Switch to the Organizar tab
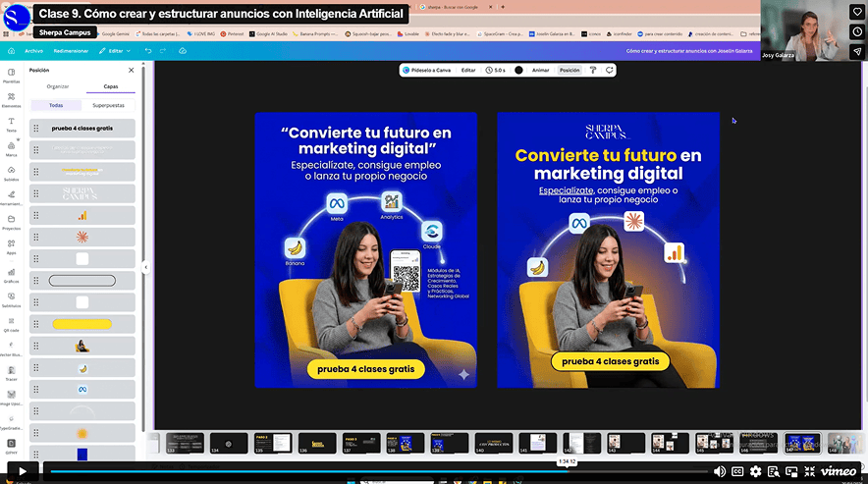The height and width of the screenshot is (484, 868). 58,86
